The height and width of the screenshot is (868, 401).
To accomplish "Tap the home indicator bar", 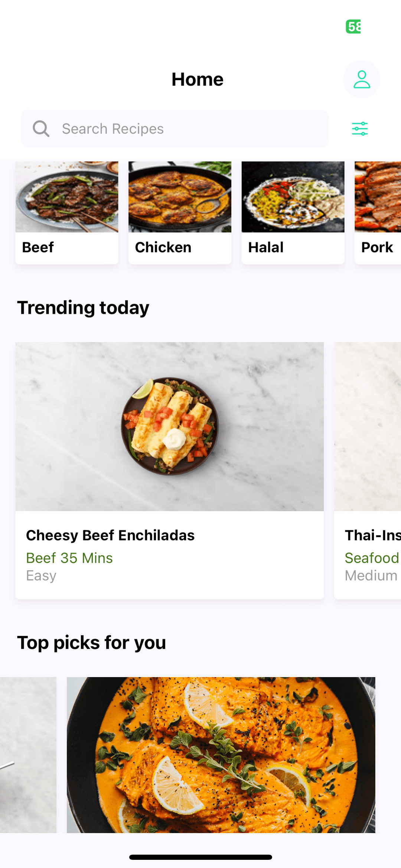I will 200,857.
